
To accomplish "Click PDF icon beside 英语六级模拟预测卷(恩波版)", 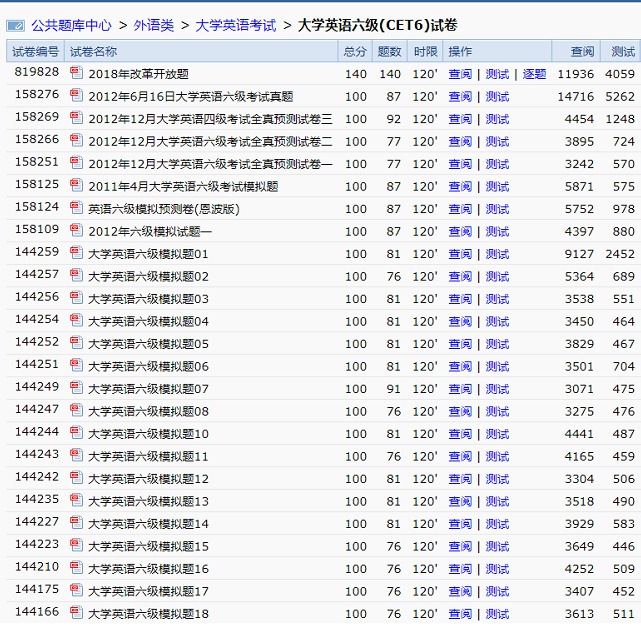I will point(77,208).
